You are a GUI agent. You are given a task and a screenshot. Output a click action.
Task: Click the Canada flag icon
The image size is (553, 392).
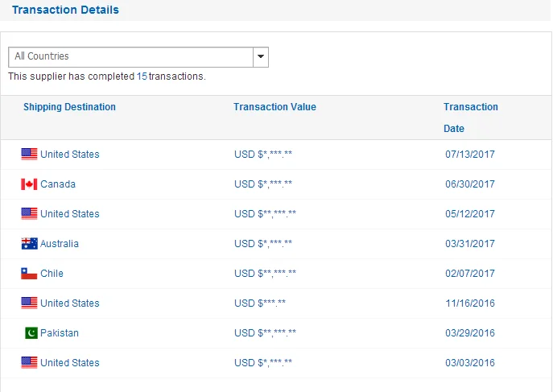pyautogui.click(x=29, y=184)
